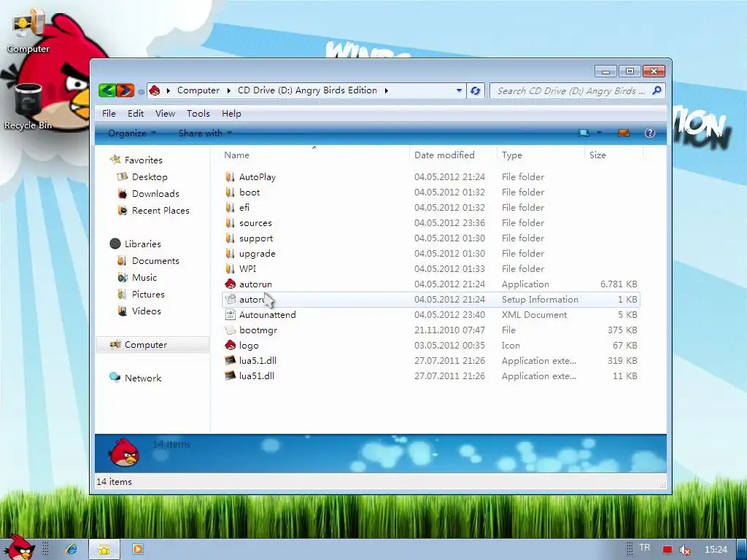Change view using the view icon
The image size is (747, 560).
(x=584, y=133)
